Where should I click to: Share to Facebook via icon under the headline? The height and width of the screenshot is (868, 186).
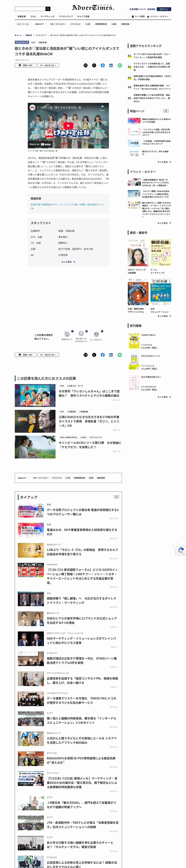pos(103,65)
